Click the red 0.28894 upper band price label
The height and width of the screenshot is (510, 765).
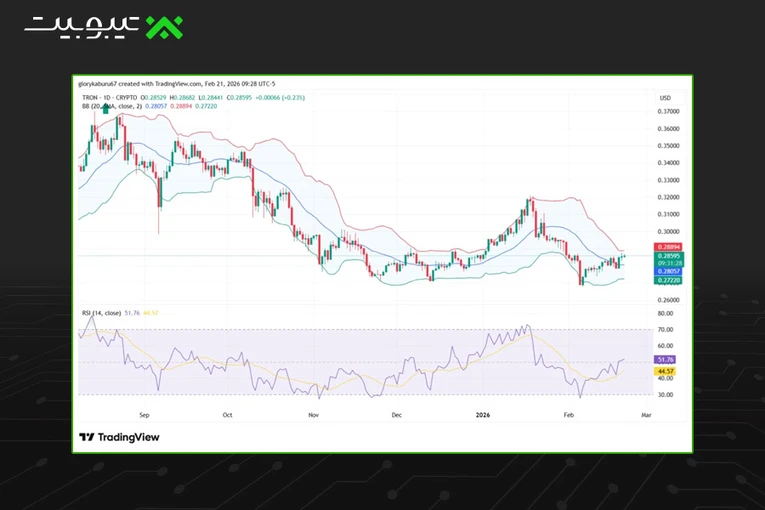tap(668, 247)
